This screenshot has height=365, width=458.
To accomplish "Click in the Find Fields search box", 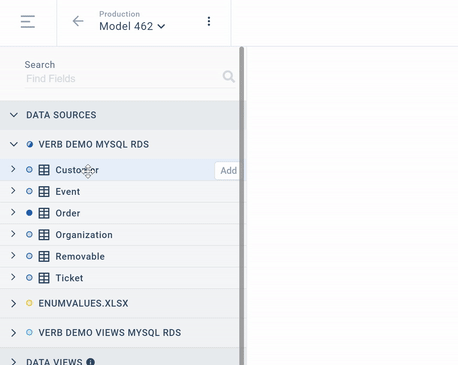I will [x=123, y=79].
